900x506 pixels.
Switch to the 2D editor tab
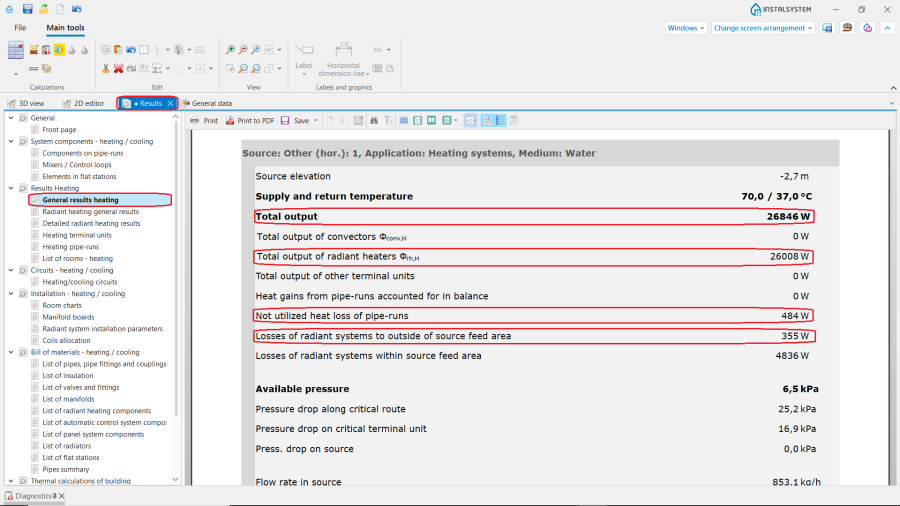[x=84, y=103]
